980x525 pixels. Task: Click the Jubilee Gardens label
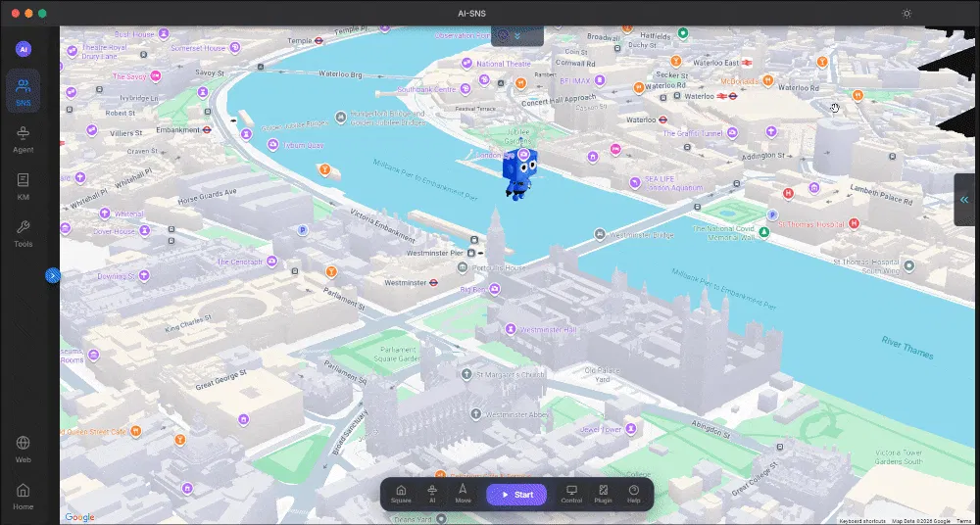click(x=516, y=135)
